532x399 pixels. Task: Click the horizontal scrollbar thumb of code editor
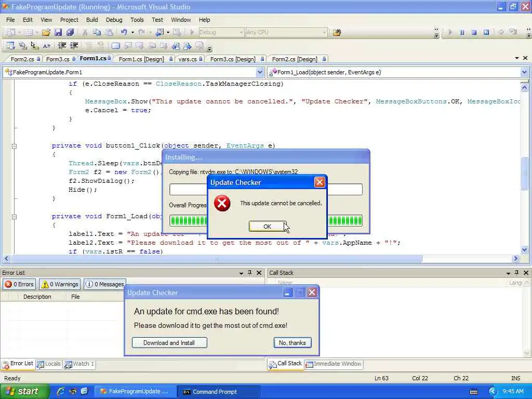tap(217, 259)
